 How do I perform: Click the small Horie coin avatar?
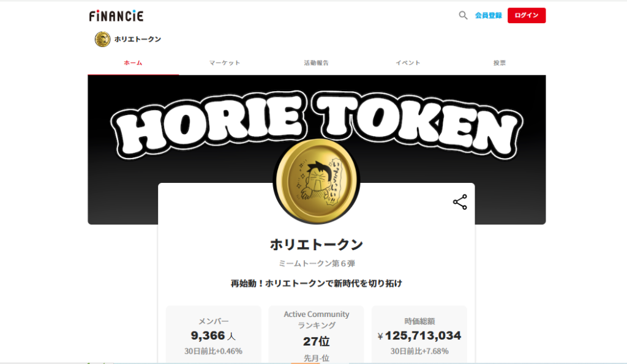(x=102, y=39)
